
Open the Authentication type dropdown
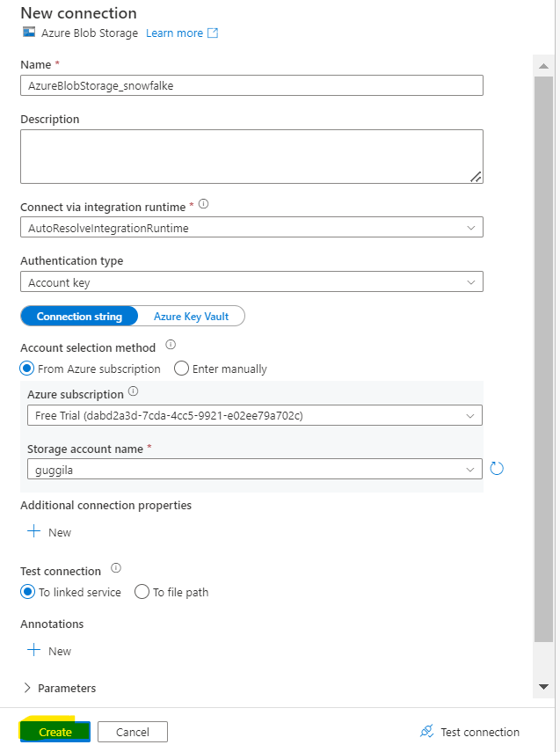pyautogui.click(x=251, y=282)
